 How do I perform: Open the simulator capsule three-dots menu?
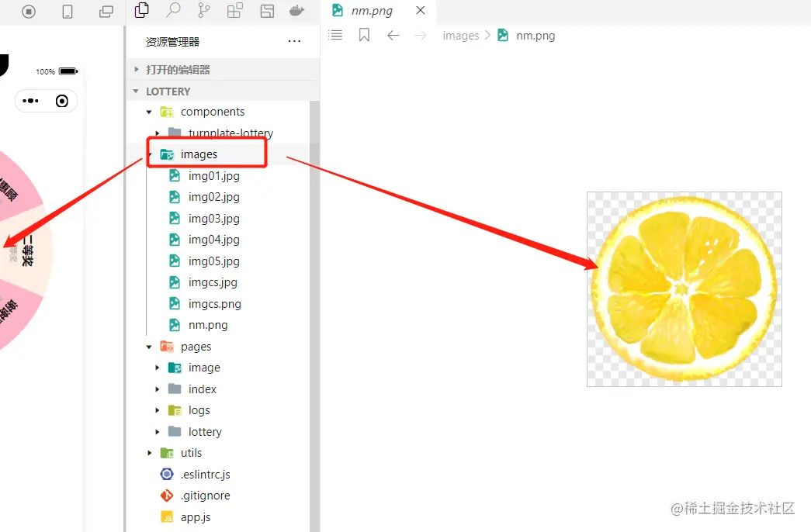30,101
